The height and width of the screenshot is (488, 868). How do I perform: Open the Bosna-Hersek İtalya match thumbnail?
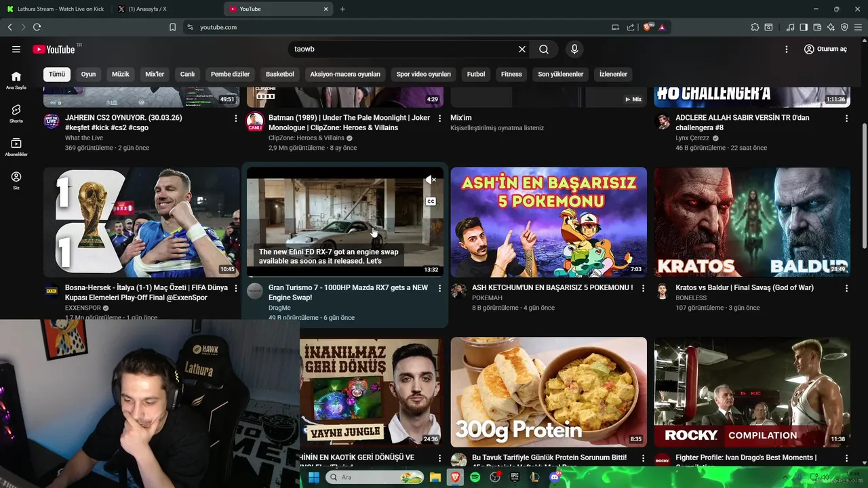(142, 222)
